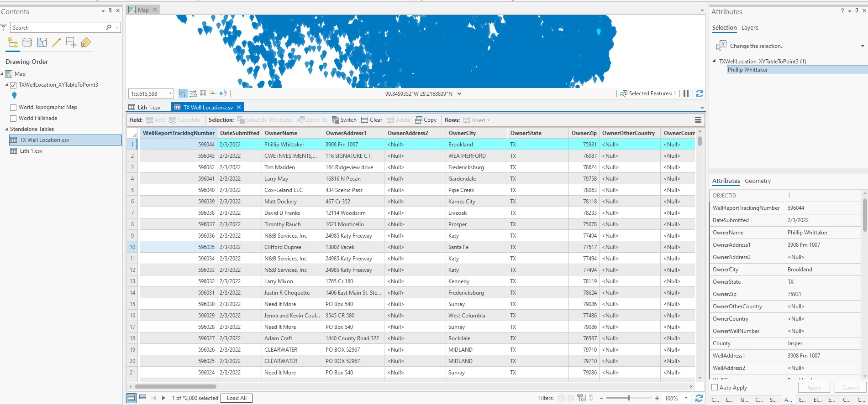This screenshot has width=868, height=405.
Task: Click the Contents filter funnel icon
Action: [4, 28]
